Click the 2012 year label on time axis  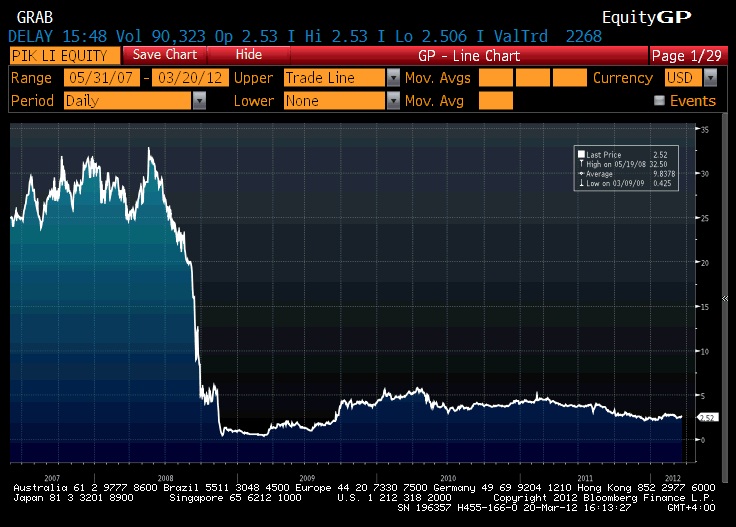tap(673, 478)
